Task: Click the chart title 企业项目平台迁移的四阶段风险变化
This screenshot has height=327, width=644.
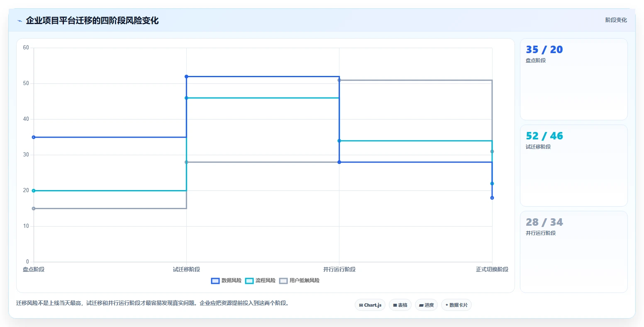Action: point(92,21)
